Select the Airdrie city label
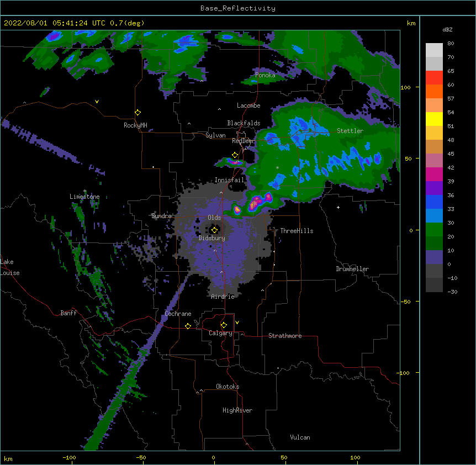 [223, 297]
